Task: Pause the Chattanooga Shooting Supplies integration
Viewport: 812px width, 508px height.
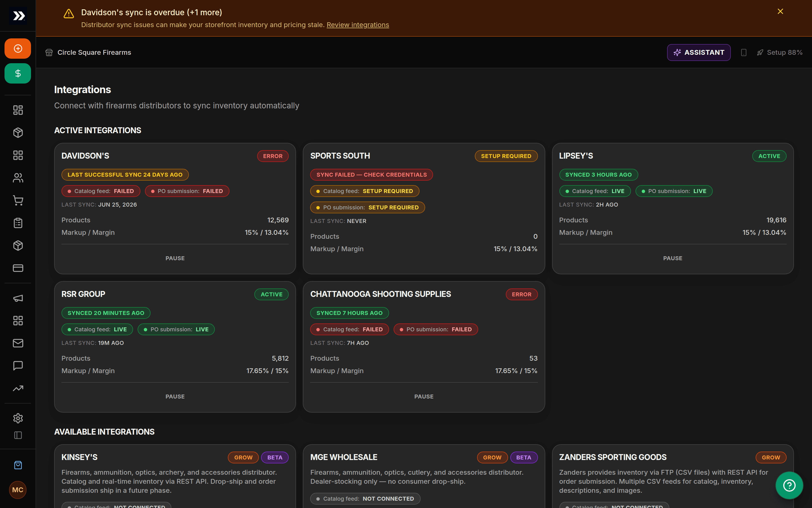Action: pos(424,397)
